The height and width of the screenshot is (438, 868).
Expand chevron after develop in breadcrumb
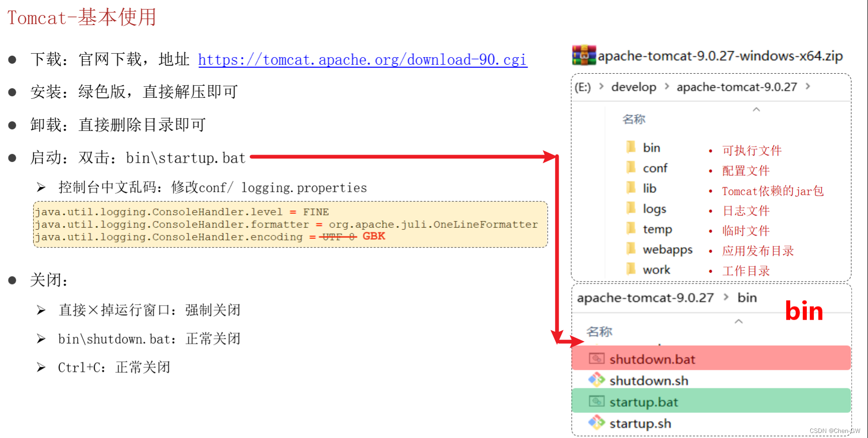(667, 86)
